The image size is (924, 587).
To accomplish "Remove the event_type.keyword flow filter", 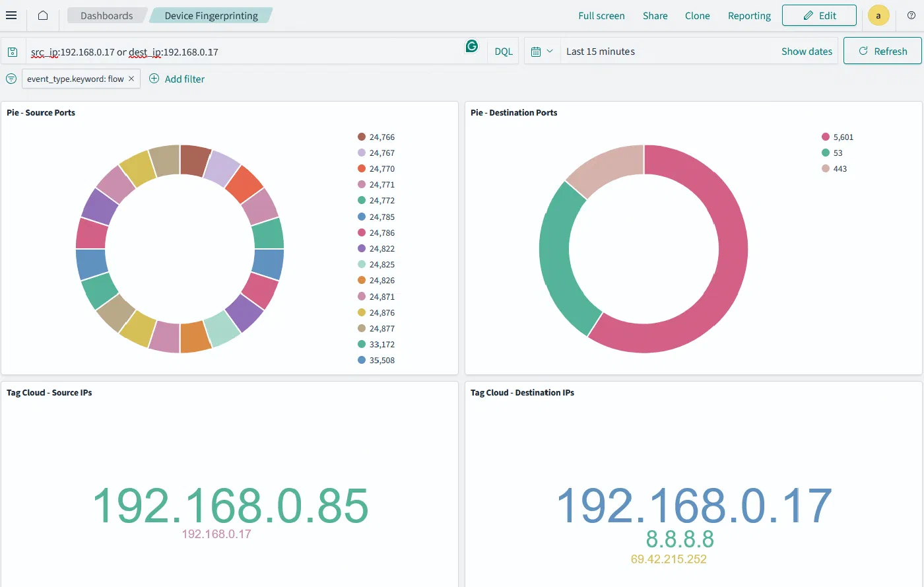I will click(131, 79).
